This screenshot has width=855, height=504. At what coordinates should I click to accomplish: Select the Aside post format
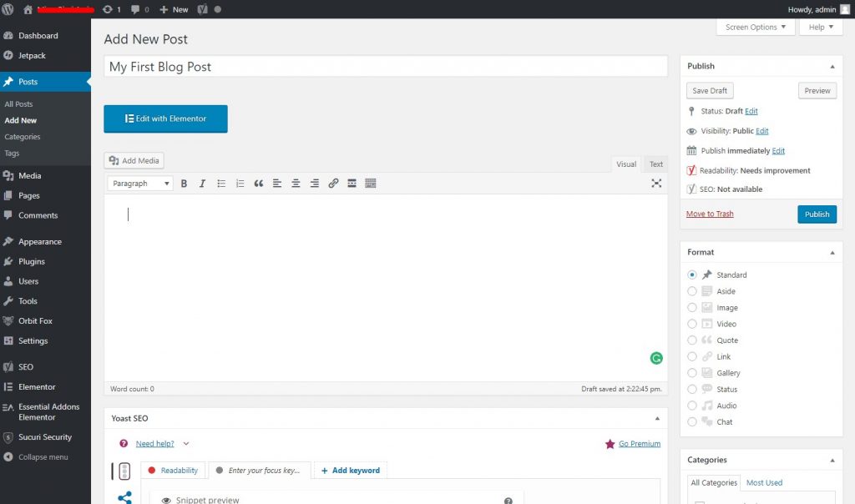pos(692,291)
